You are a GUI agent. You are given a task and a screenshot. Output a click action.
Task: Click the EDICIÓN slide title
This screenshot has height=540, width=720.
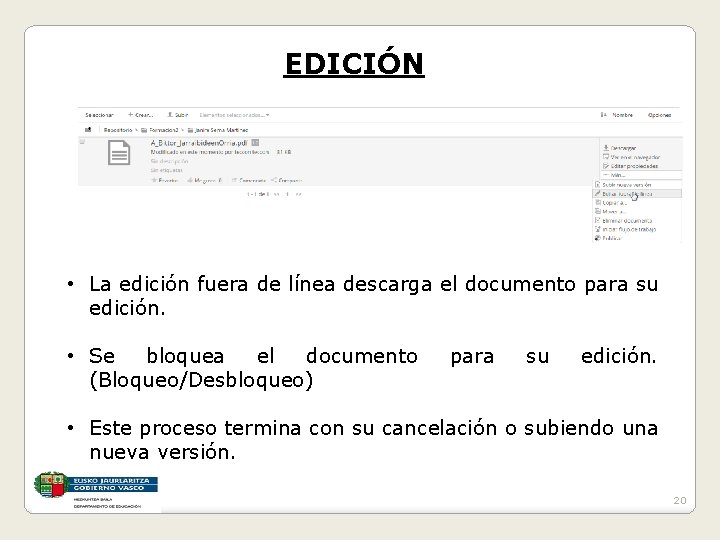tap(354, 64)
